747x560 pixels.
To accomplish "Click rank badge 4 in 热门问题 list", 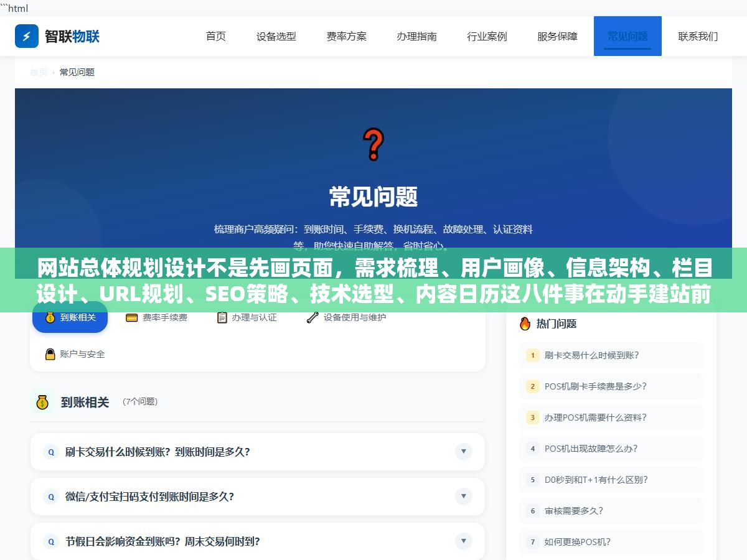I will (x=532, y=449).
